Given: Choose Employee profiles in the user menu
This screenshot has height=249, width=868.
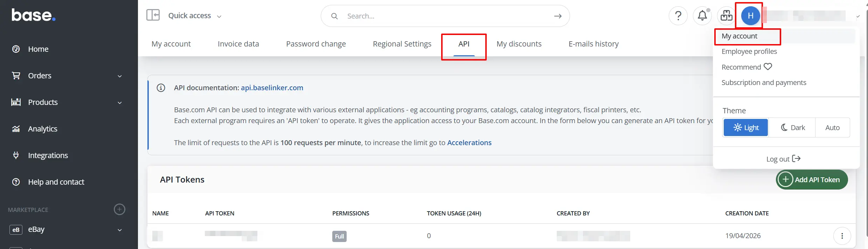Looking at the screenshot, I should tap(749, 51).
